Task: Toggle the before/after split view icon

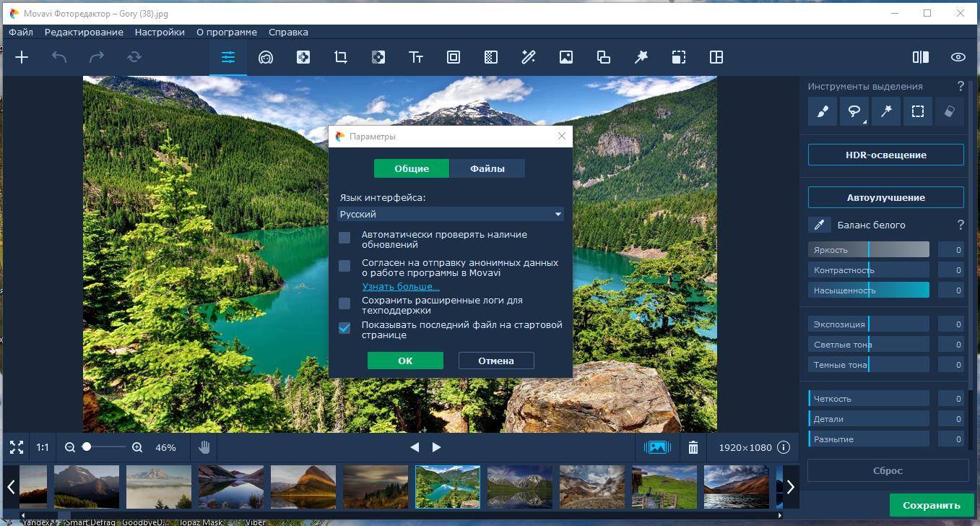Action: [921, 57]
